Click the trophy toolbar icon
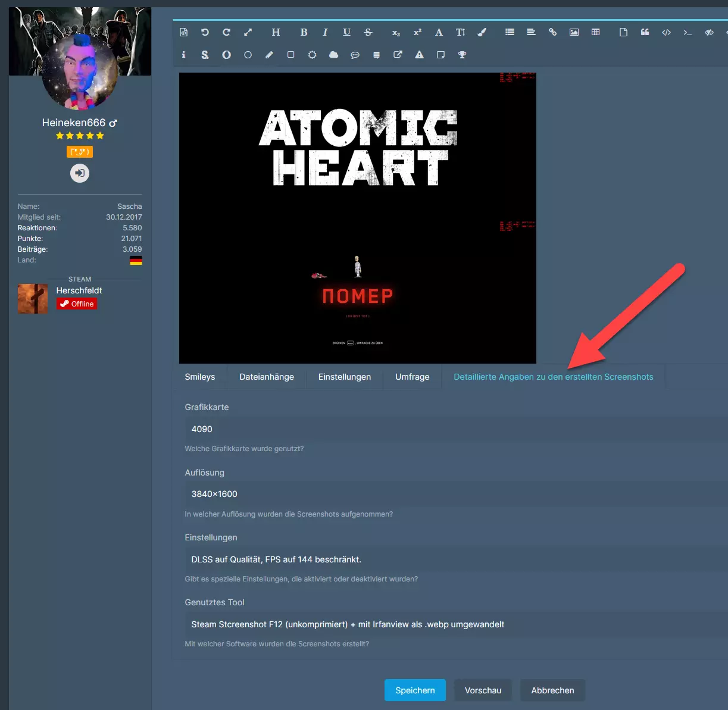 462,55
